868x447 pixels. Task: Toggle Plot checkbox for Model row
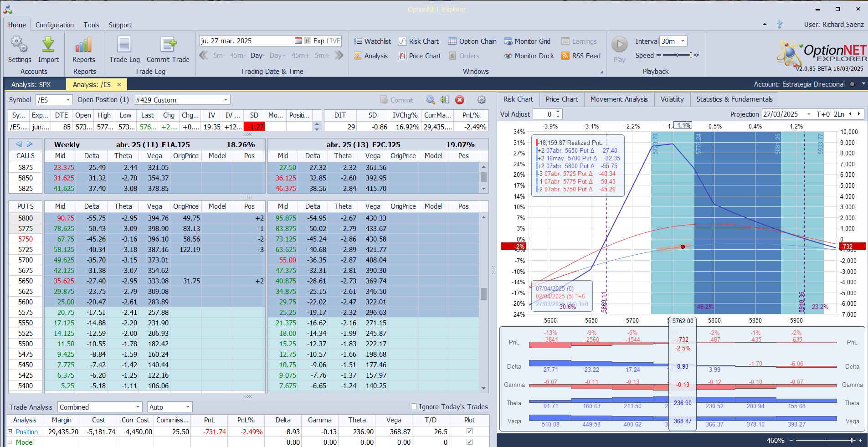pos(469,442)
